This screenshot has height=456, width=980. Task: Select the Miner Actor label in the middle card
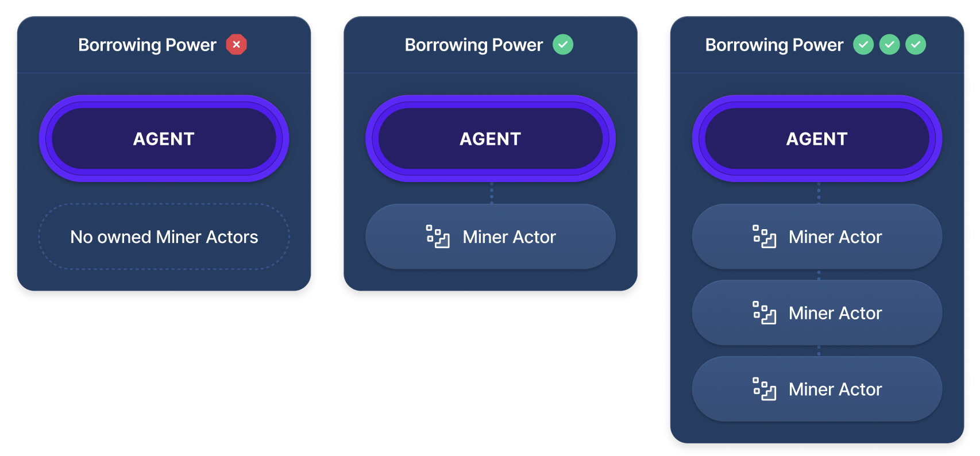(509, 237)
